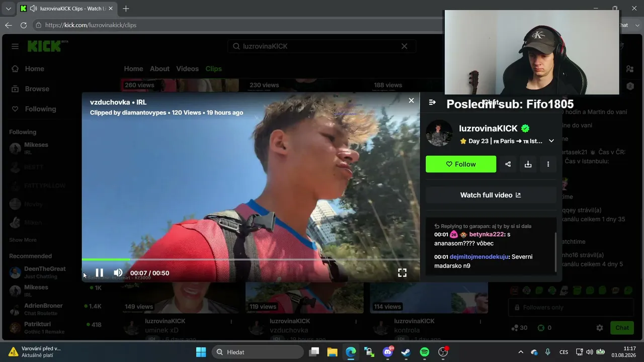Open Spotify from the taskbar

(424, 352)
